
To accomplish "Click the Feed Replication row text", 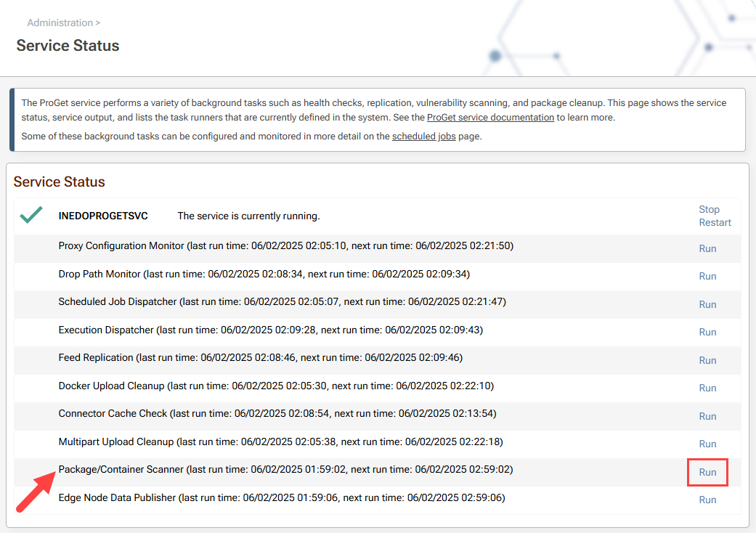I will tap(261, 357).
